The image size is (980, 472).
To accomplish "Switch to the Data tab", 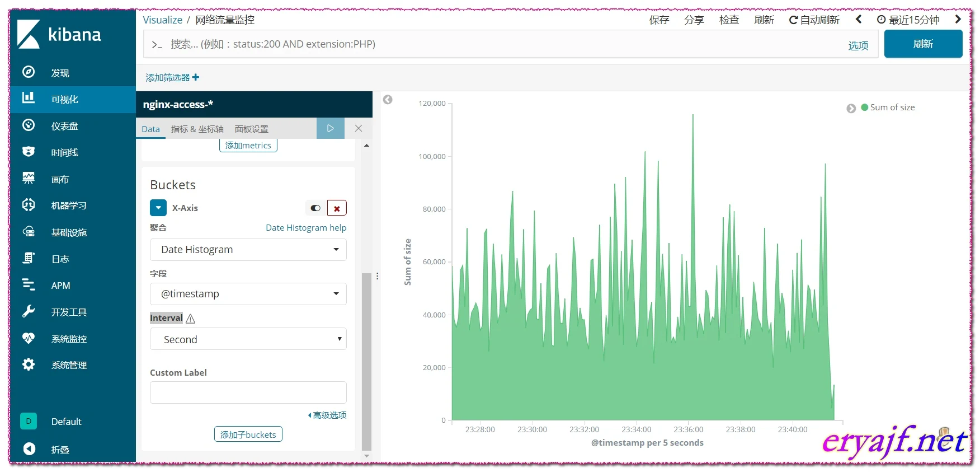I will click(x=150, y=129).
